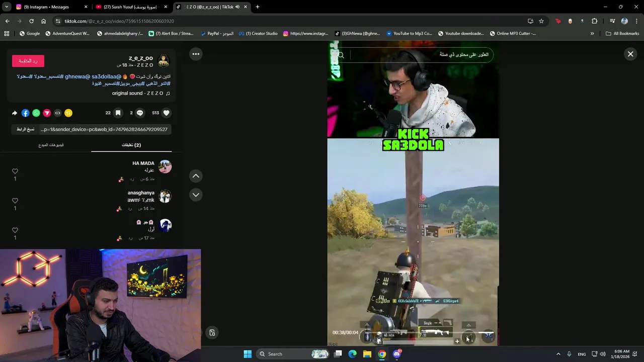Screen dimensions: 644x362
Task: Open the PayPal bookmark
Action: point(217,34)
